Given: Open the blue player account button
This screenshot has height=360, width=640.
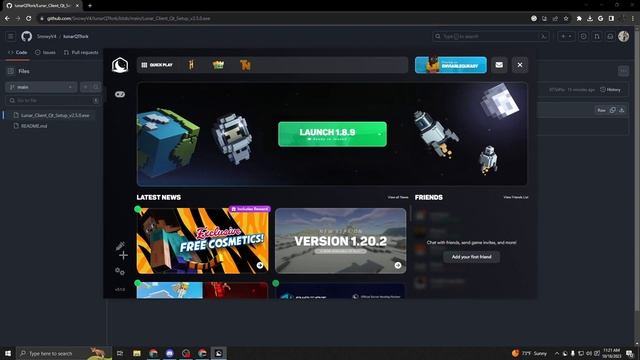Looking at the screenshot, I should pyautogui.click(x=451, y=65).
